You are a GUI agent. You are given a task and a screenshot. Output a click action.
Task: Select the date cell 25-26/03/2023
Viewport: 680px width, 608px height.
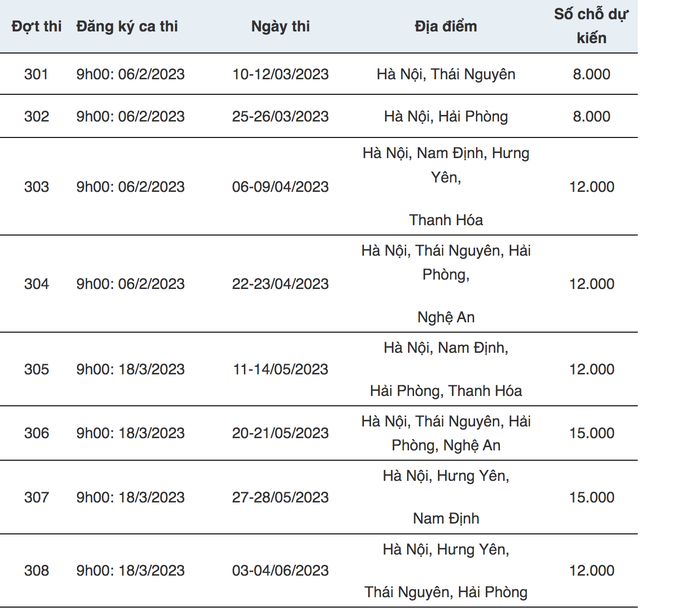pos(280,116)
